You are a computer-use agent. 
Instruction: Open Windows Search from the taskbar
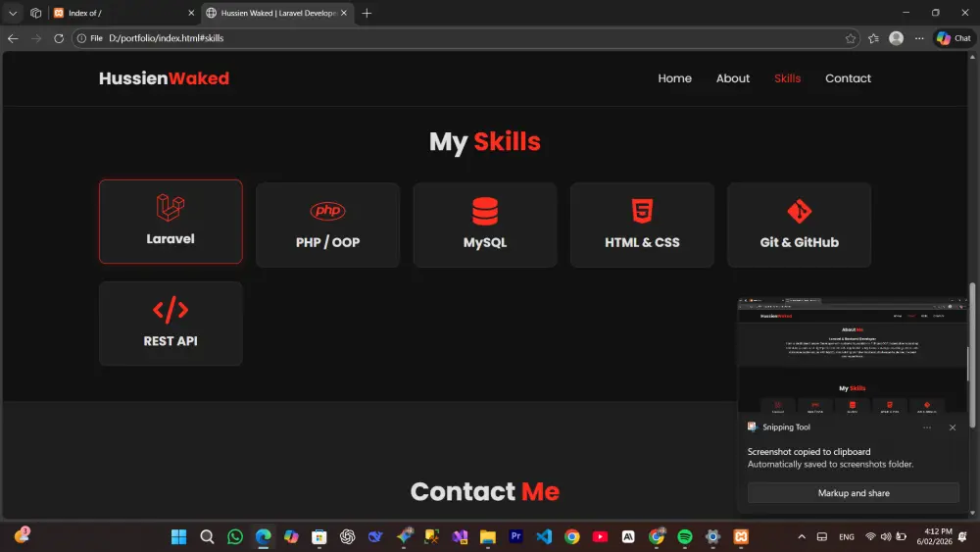click(207, 536)
